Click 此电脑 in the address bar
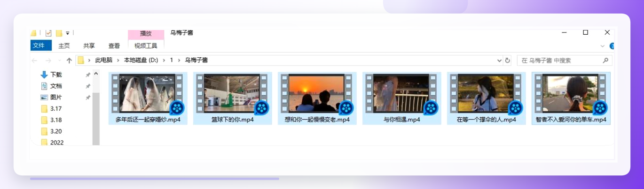Viewport: 644px width, 189px height. pyautogui.click(x=103, y=60)
